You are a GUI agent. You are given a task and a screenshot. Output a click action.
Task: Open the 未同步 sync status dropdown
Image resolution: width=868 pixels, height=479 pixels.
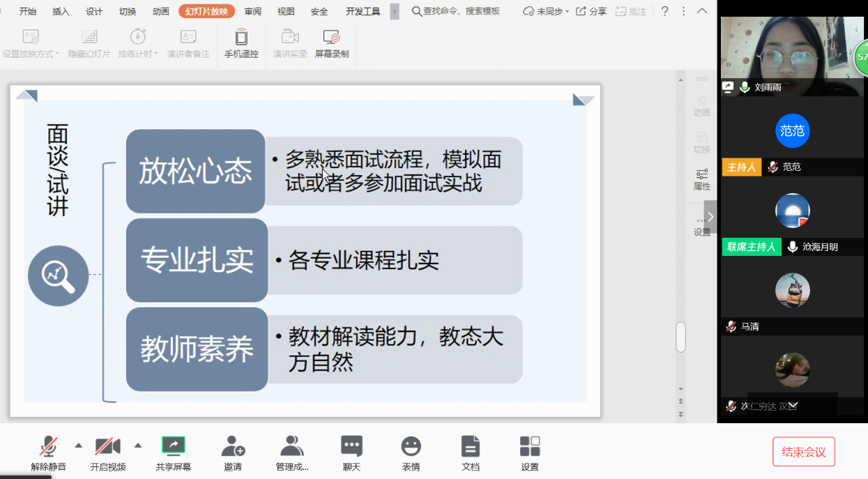tap(547, 11)
